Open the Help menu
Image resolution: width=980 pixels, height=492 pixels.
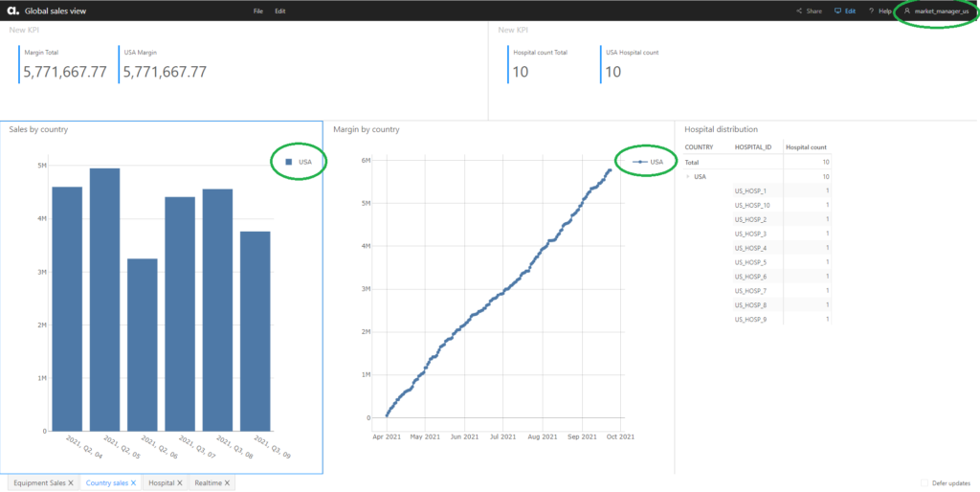[880, 11]
